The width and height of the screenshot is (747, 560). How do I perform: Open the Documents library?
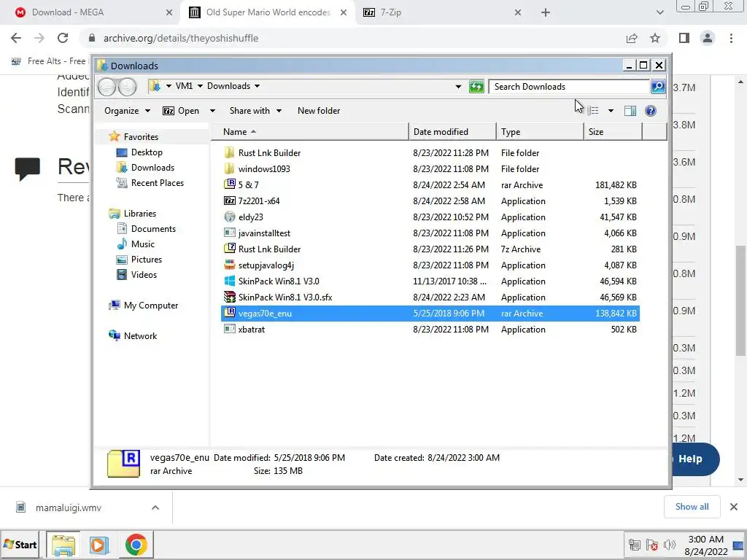click(x=153, y=228)
